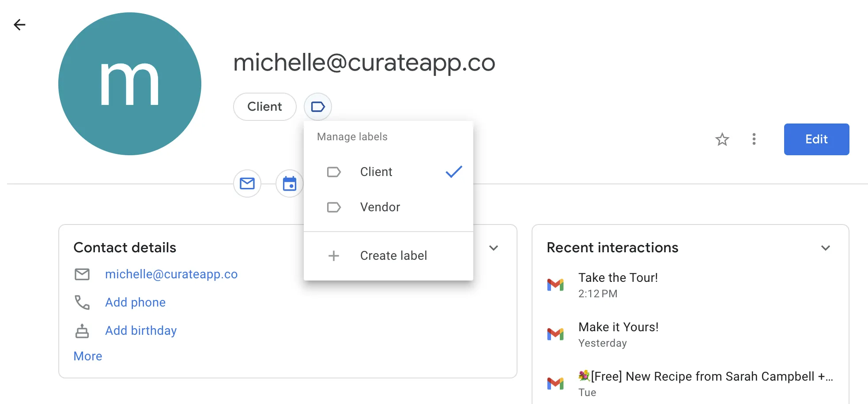The image size is (868, 404).
Task: Apply the Vendor label
Action: point(380,207)
